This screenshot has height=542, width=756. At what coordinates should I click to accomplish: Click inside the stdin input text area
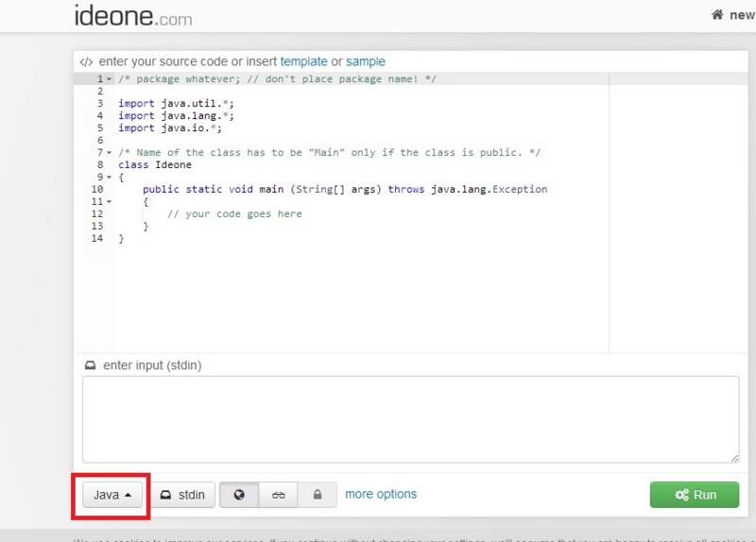[410, 419]
